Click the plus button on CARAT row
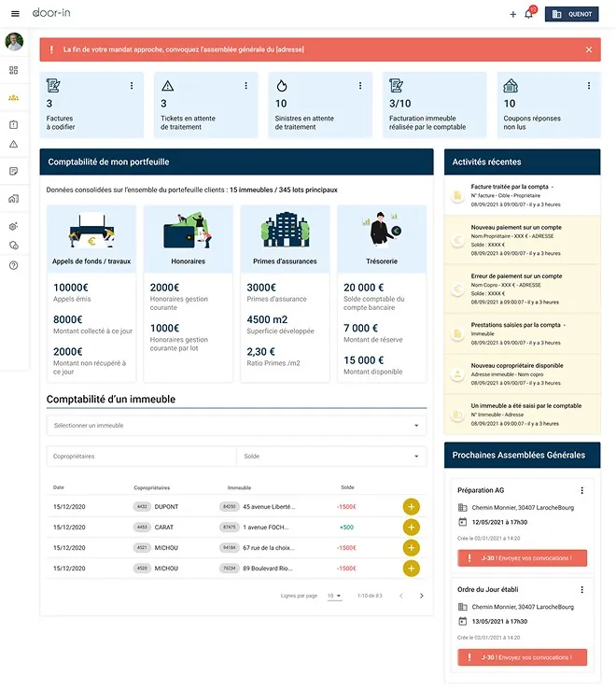 click(x=411, y=528)
